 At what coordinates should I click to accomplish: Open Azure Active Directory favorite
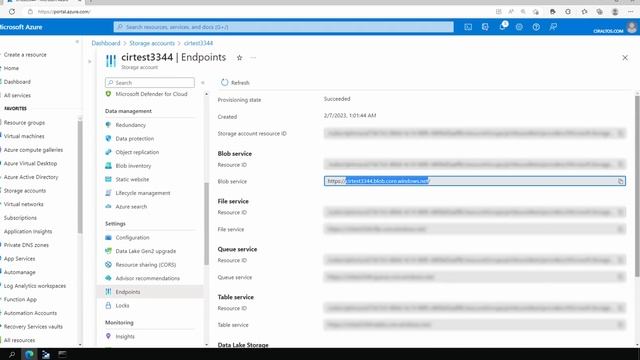tap(31, 177)
